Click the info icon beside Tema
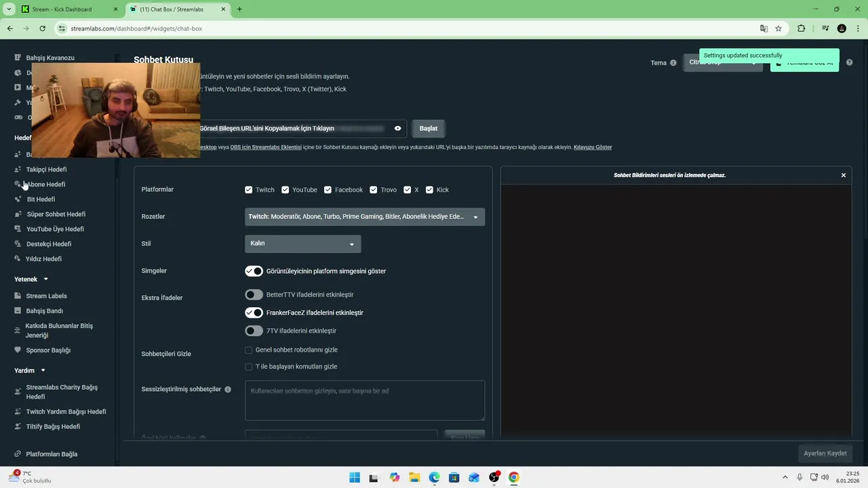868x488 pixels. (x=673, y=63)
